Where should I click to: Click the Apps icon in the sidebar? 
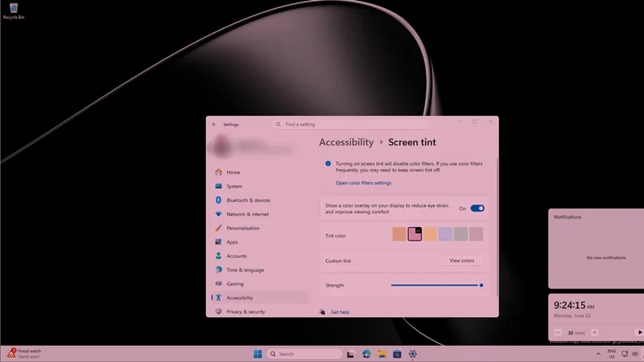click(x=218, y=242)
